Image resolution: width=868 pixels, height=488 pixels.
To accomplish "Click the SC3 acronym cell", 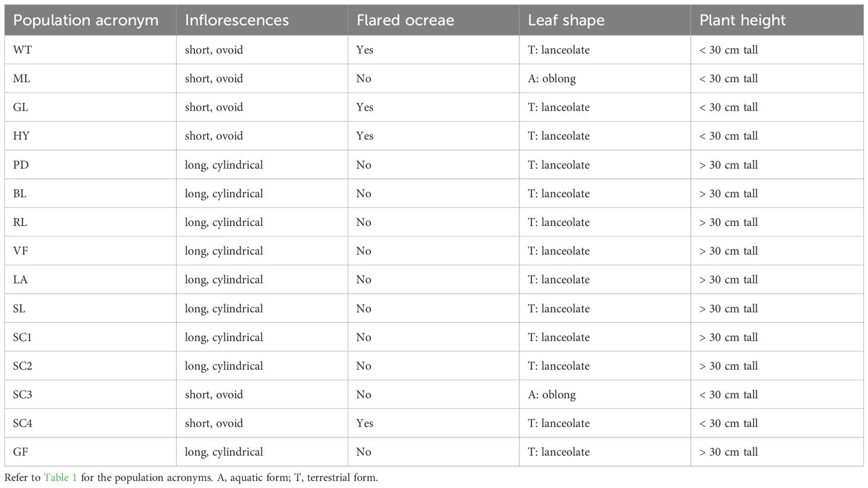I will click(x=90, y=395).
